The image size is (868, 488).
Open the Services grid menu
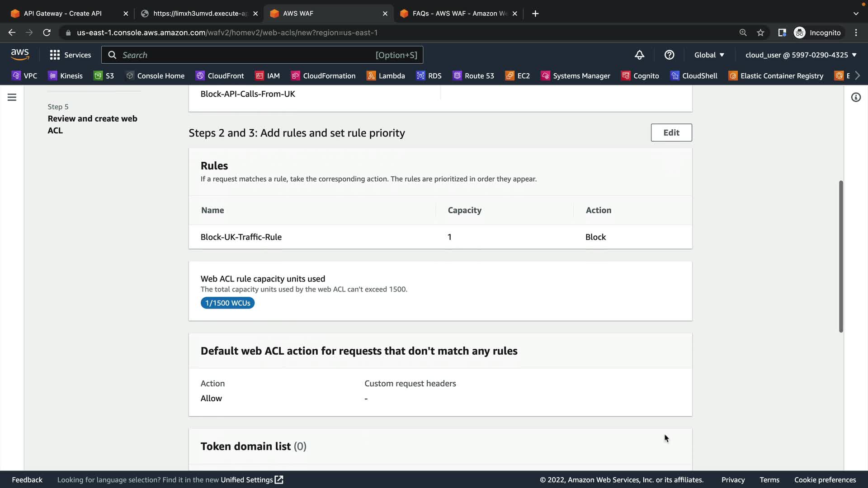coord(70,55)
